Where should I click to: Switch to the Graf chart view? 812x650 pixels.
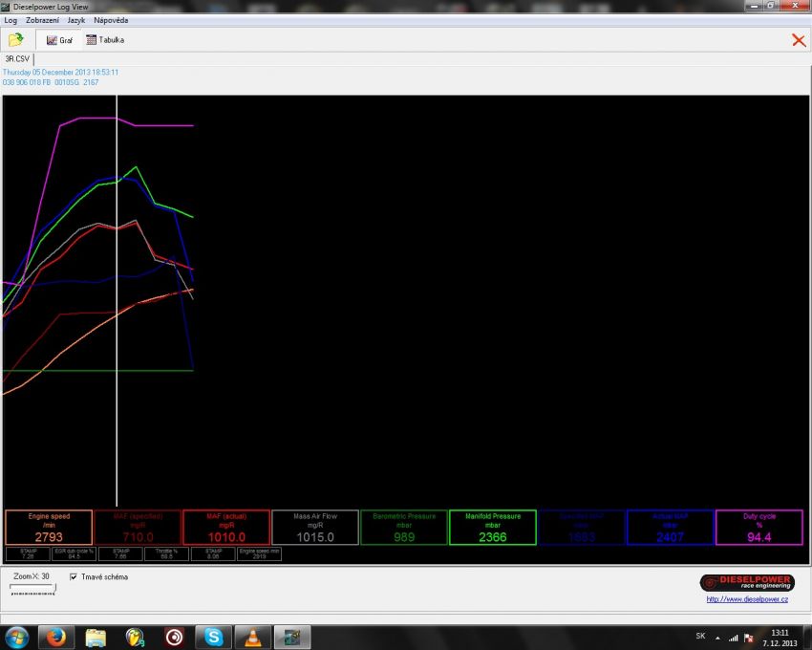(59, 40)
